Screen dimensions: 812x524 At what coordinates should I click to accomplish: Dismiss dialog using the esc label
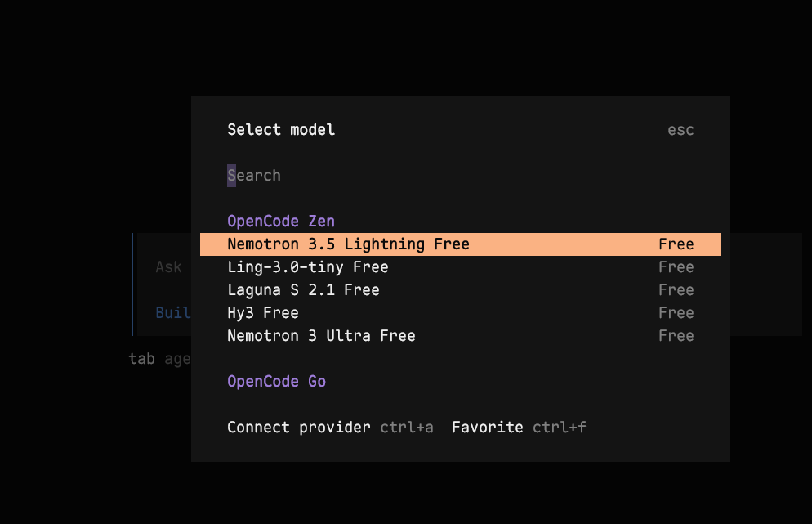coord(680,130)
